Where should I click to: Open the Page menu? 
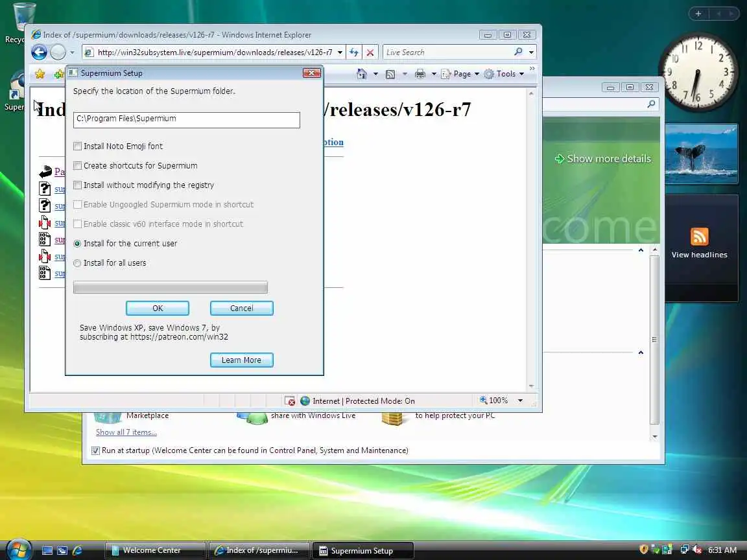[x=460, y=74]
